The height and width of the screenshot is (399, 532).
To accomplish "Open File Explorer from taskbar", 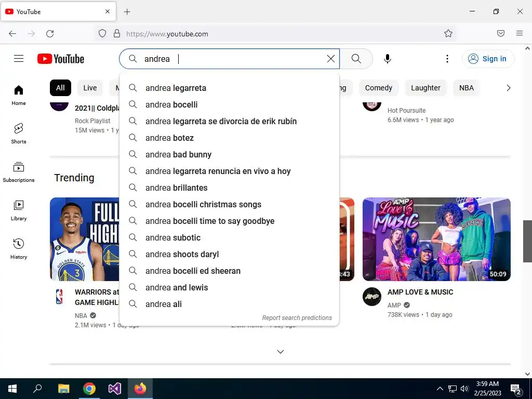I will [x=63, y=389].
